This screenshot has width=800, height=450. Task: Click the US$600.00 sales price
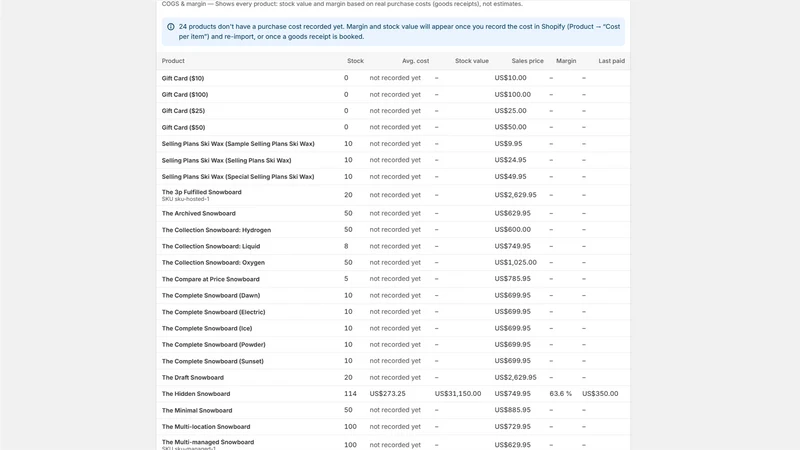coord(512,230)
